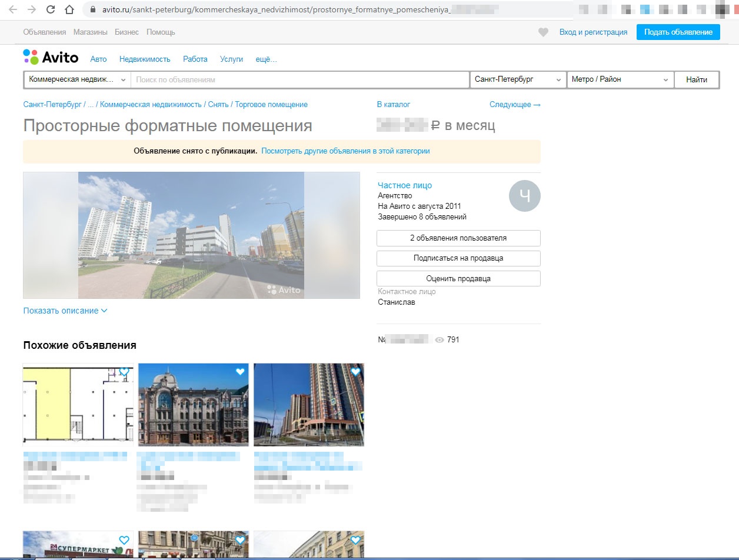This screenshot has width=739, height=560.
Task: Open the Супермаркет listing thumbnail
Action: coord(78,545)
